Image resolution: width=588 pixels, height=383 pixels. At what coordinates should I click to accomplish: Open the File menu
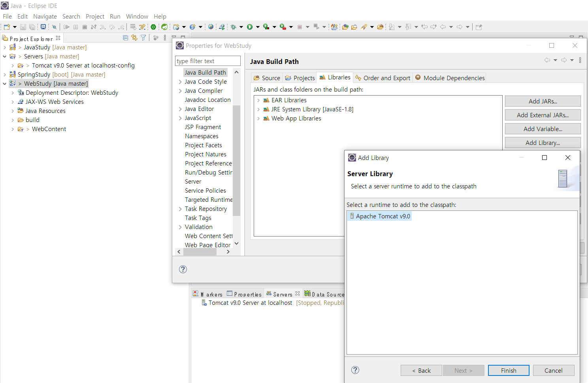[7, 16]
